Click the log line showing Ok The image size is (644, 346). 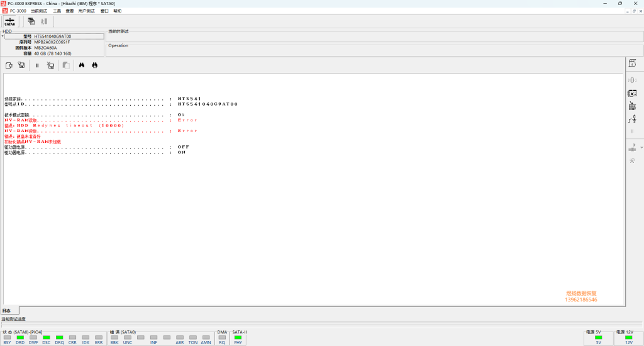(95, 114)
